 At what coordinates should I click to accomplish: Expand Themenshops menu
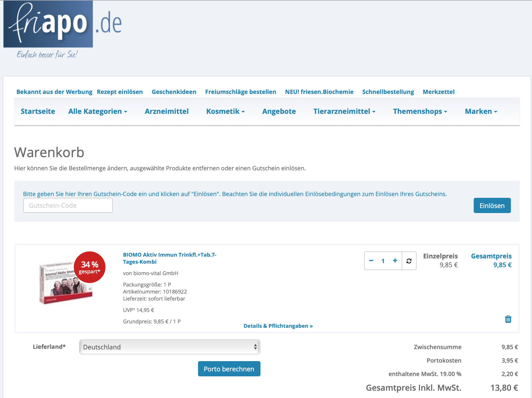[420, 111]
